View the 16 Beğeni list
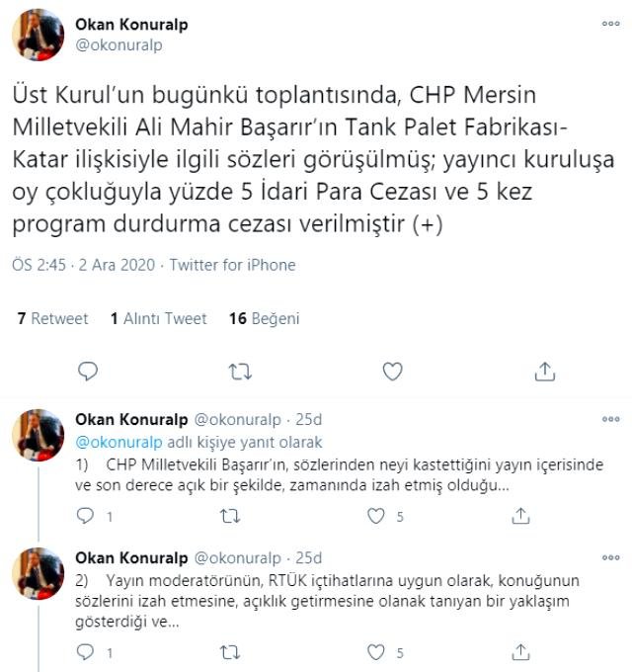 (265, 318)
